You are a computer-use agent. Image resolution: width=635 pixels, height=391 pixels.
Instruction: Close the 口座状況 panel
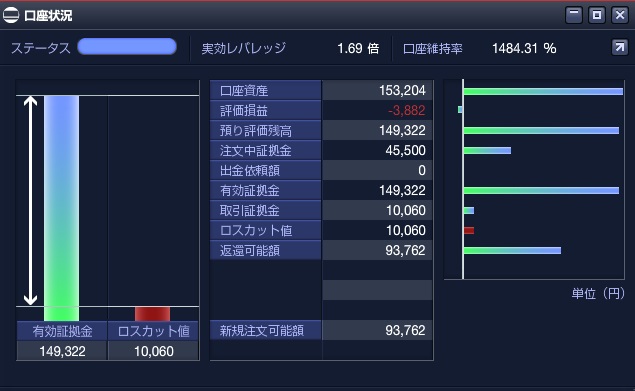pos(620,15)
